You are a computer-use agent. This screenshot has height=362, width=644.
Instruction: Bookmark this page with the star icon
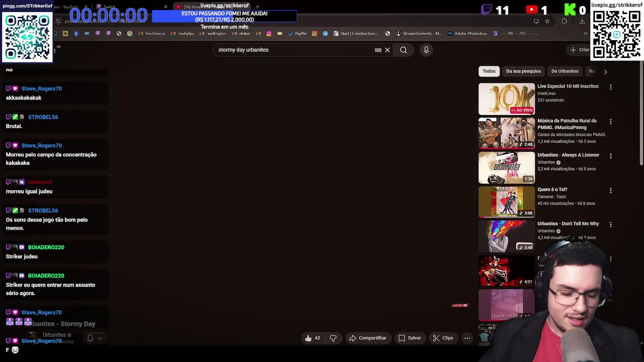coord(547,21)
